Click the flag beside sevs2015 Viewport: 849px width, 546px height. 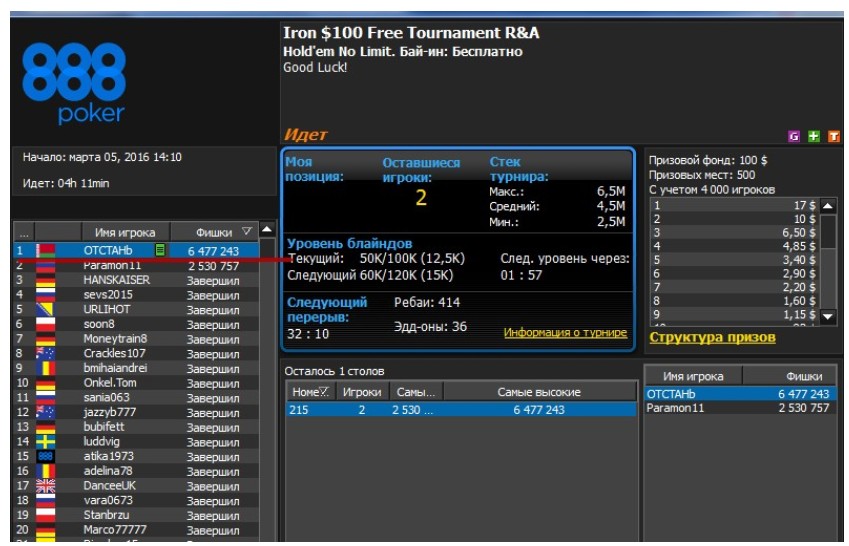[x=45, y=295]
